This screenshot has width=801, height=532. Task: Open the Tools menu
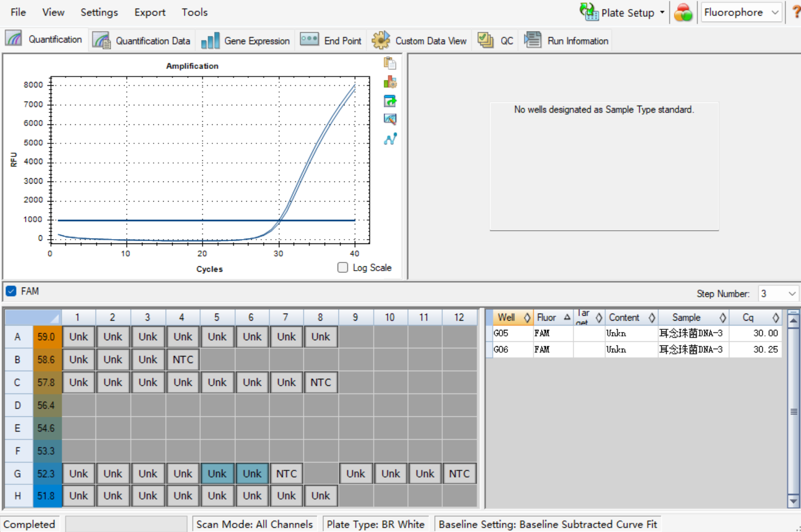coord(195,12)
